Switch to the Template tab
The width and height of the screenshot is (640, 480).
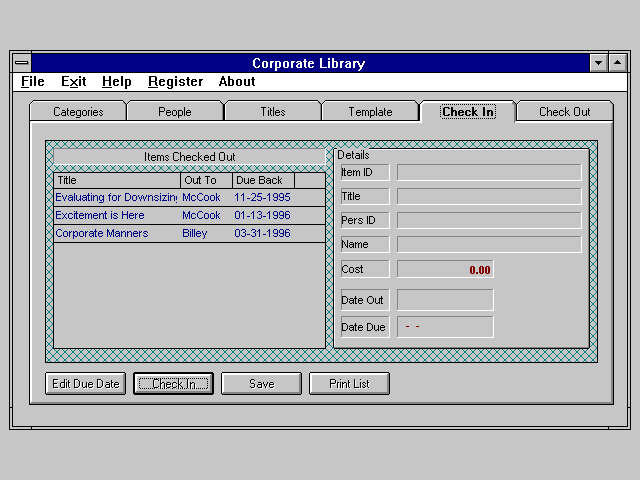[x=370, y=112]
